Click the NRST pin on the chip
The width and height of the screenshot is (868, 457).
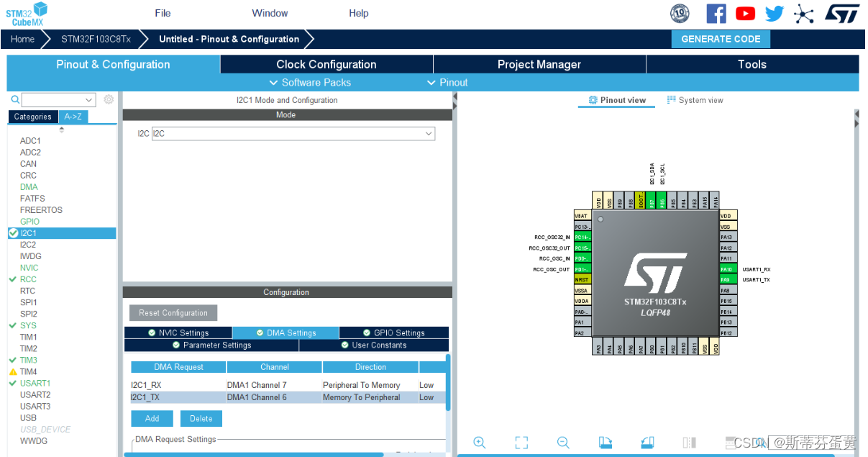point(582,280)
